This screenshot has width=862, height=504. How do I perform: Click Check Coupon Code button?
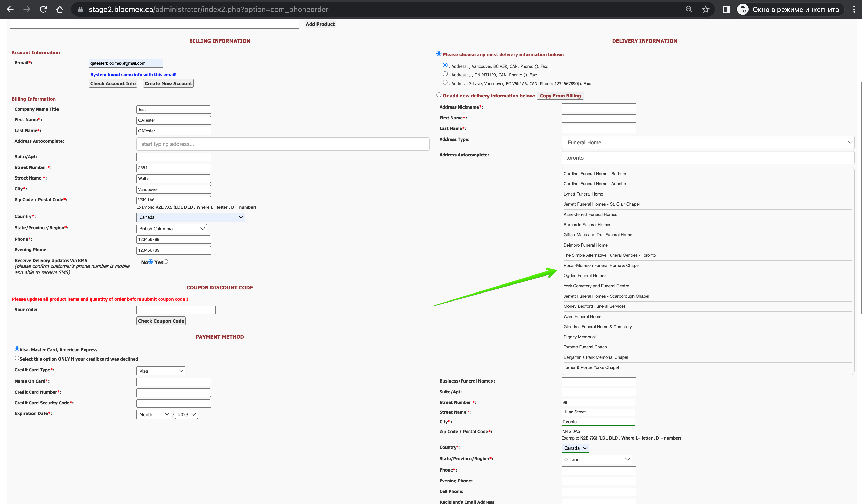click(161, 321)
